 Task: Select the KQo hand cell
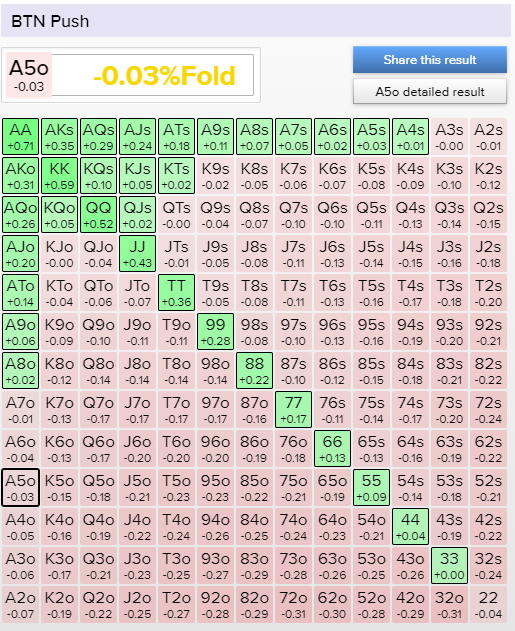point(60,214)
